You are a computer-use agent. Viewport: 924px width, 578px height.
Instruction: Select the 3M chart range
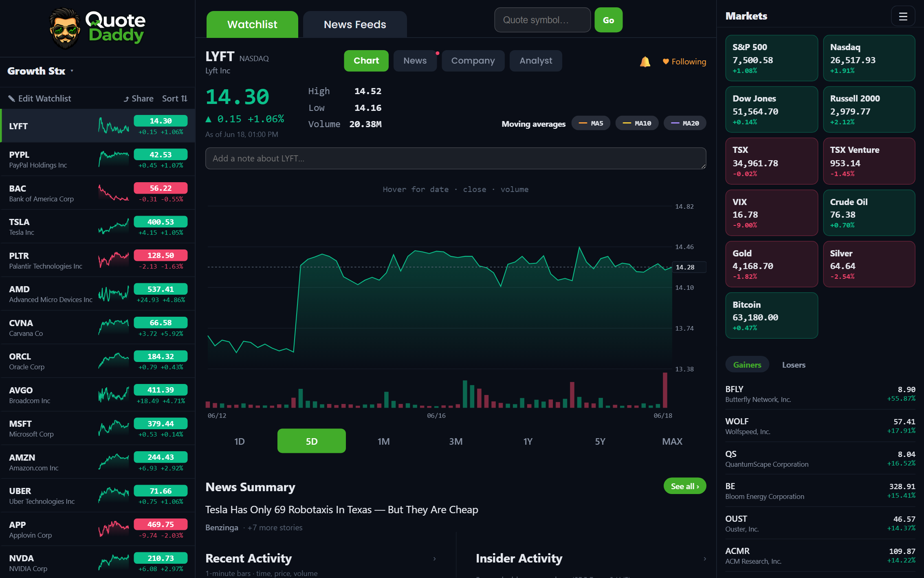coord(456,441)
